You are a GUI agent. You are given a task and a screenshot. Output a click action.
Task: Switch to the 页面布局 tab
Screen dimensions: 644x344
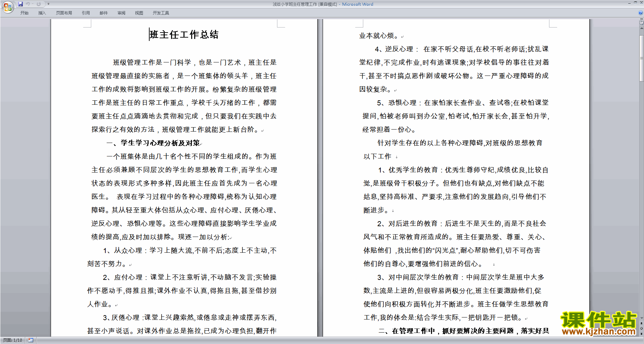click(x=64, y=13)
